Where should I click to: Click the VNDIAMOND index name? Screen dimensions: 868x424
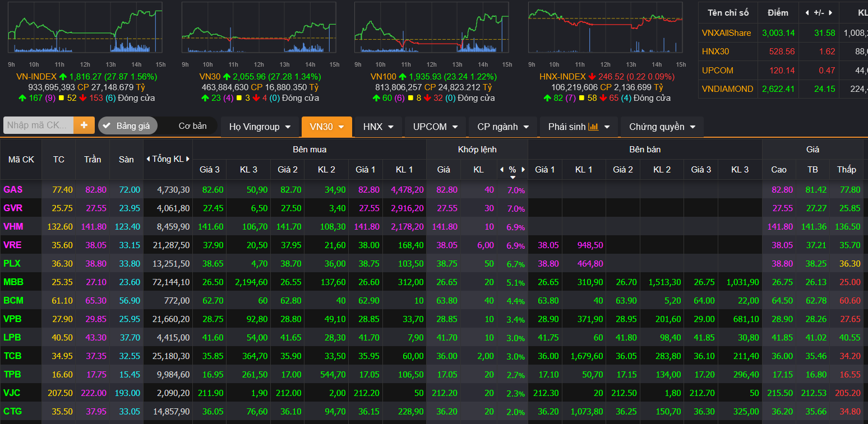pyautogui.click(x=727, y=89)
